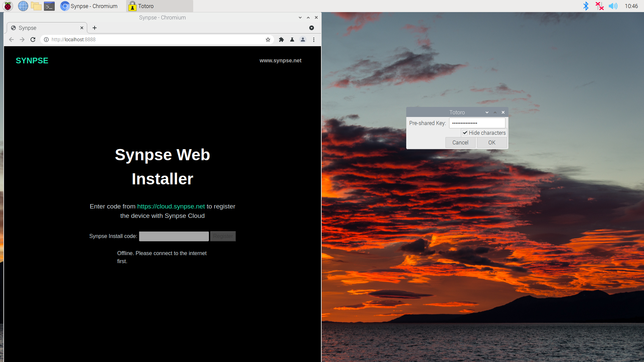
Task: Open the Search tabs dropdown arrow
Action: pos(312,28)
